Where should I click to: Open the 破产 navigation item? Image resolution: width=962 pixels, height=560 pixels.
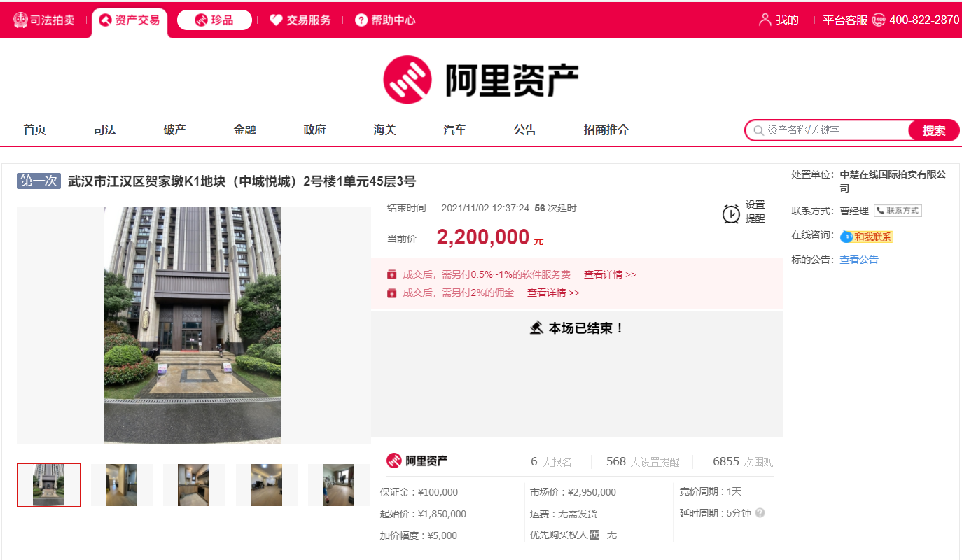point(174,129)
